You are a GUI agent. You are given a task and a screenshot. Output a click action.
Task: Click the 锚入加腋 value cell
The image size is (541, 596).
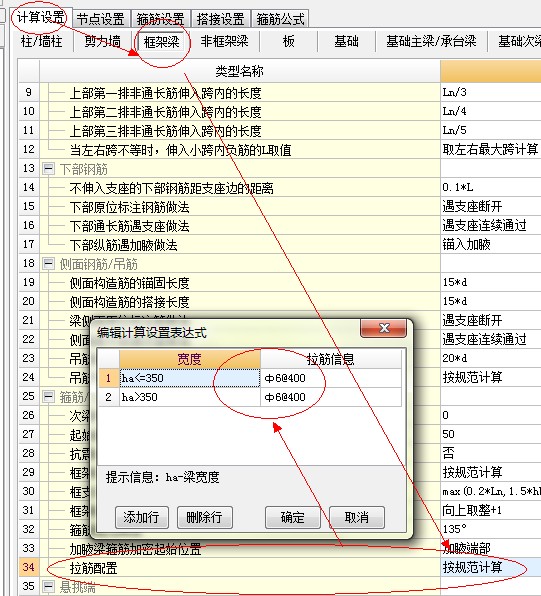coord(491,244)
